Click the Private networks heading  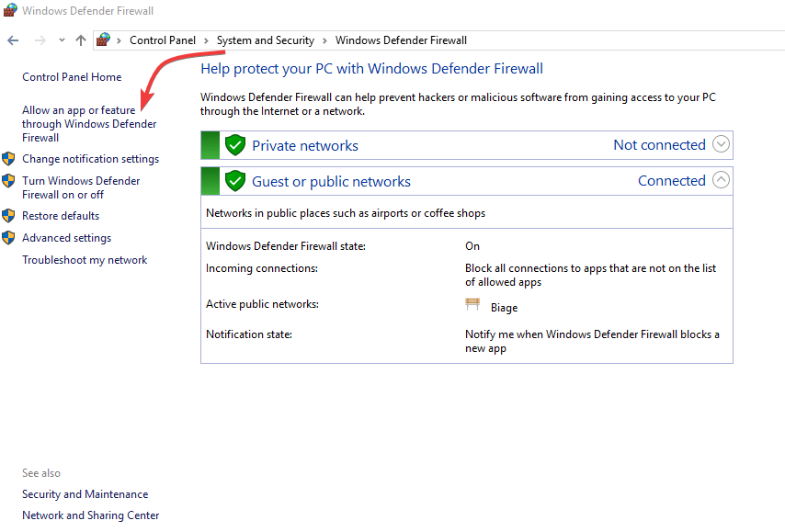[x=305, y=146]
